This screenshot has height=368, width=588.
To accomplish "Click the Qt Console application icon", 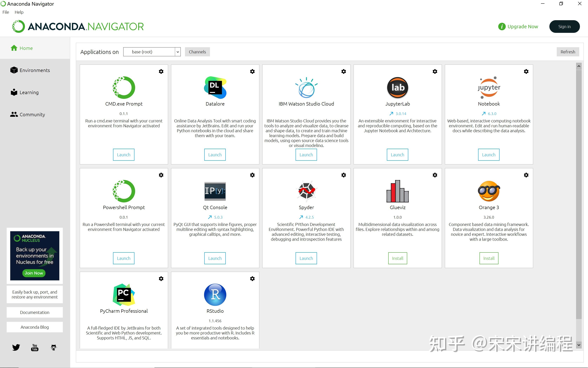I will click(215, 191).
